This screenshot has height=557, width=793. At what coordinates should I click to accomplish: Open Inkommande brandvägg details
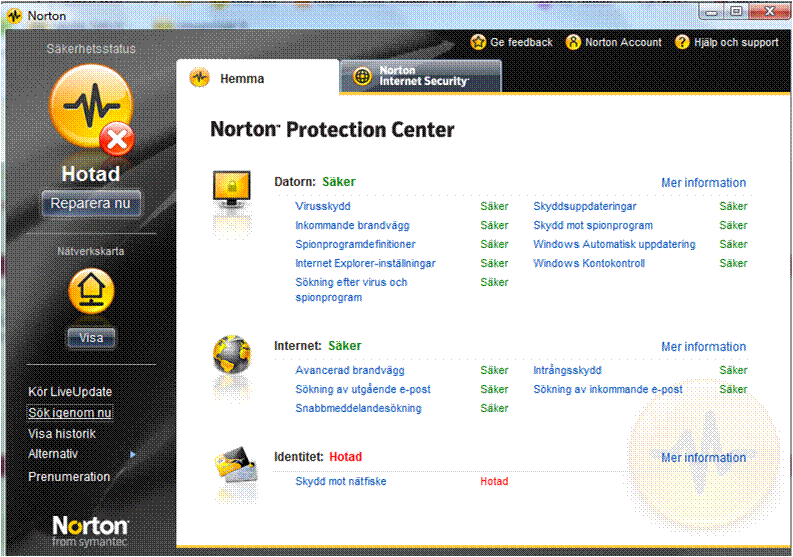coord(353,225)
